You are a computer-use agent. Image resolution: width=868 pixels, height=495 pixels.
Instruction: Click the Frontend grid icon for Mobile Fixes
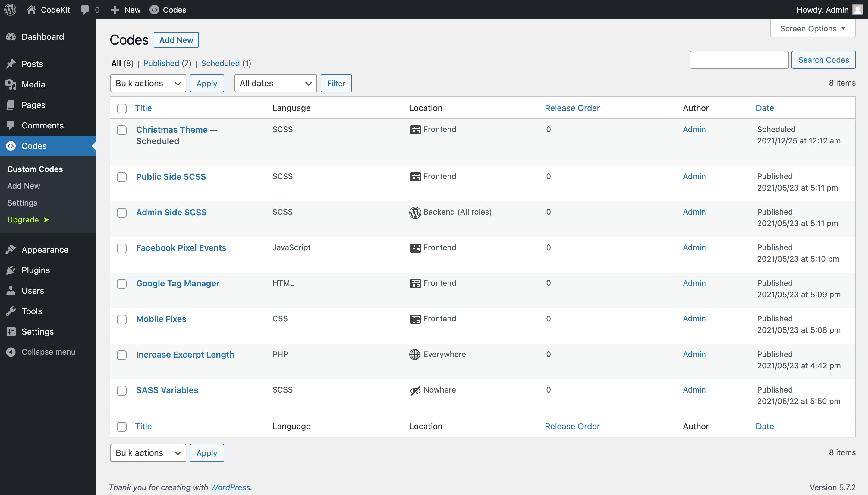415,319
